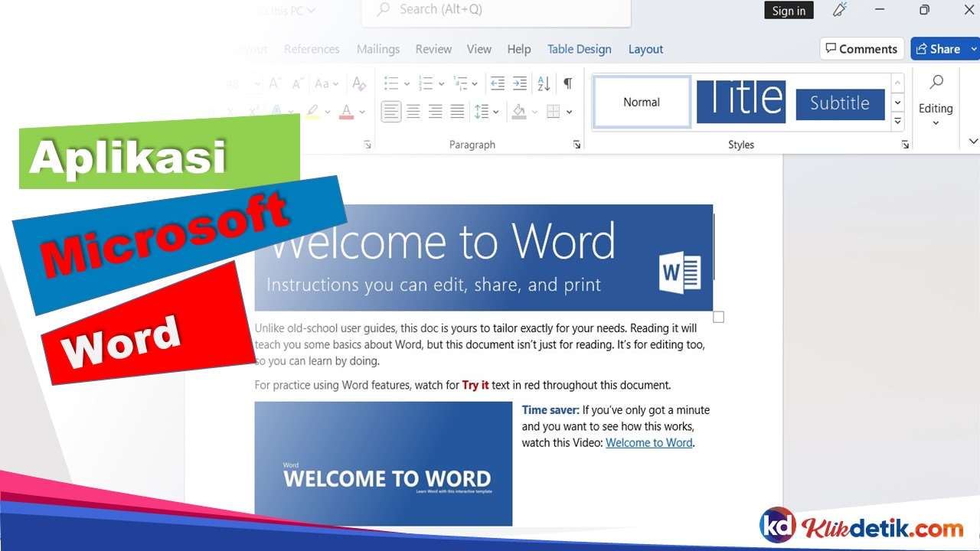The height and width of the screenshot is (551, 980).
Task: Switch to the Review tab
Action: pos(433,49)
